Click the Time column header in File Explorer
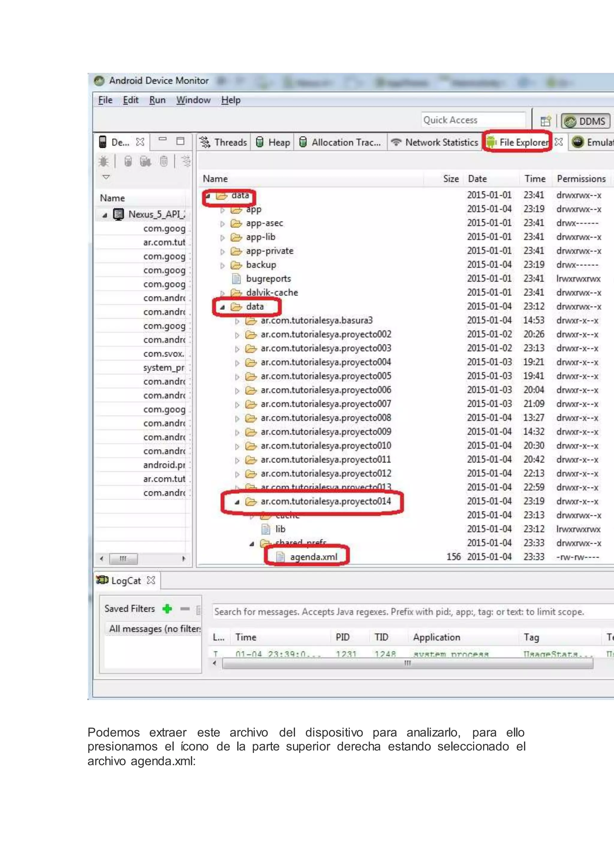 click(535, 178)
